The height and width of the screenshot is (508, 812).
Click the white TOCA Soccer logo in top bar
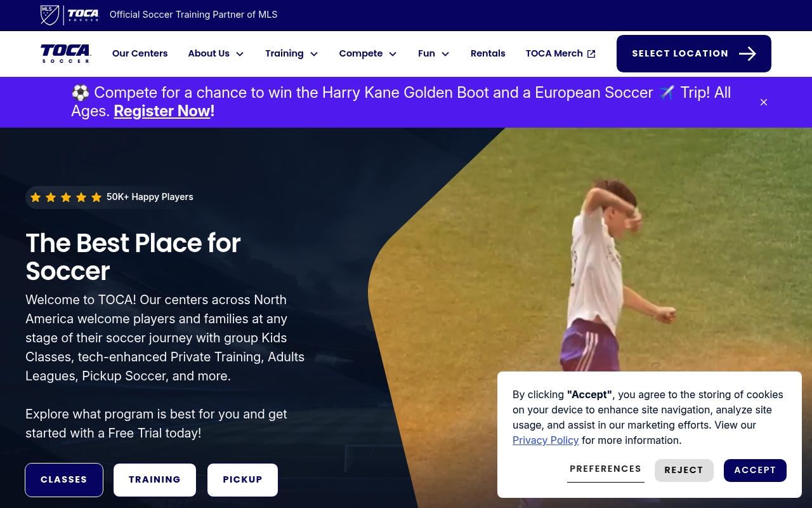(83, 15)
